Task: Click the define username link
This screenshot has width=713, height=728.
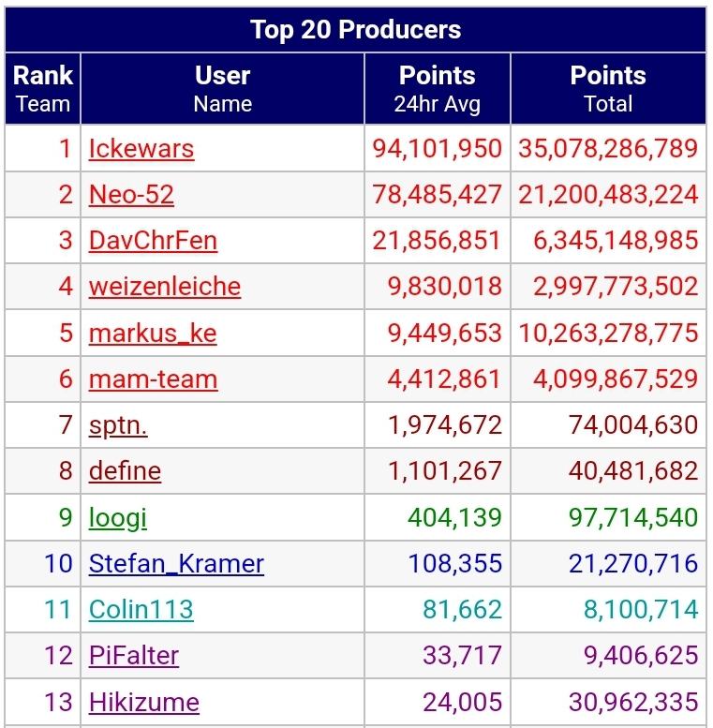Action: tap(125, 471)
